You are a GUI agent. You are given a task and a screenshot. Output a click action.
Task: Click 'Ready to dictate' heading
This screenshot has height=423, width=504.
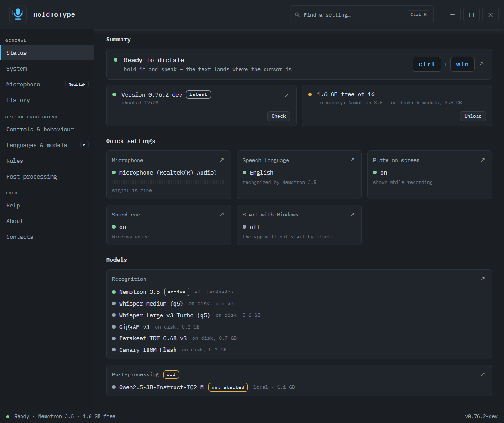click(154, 60)
